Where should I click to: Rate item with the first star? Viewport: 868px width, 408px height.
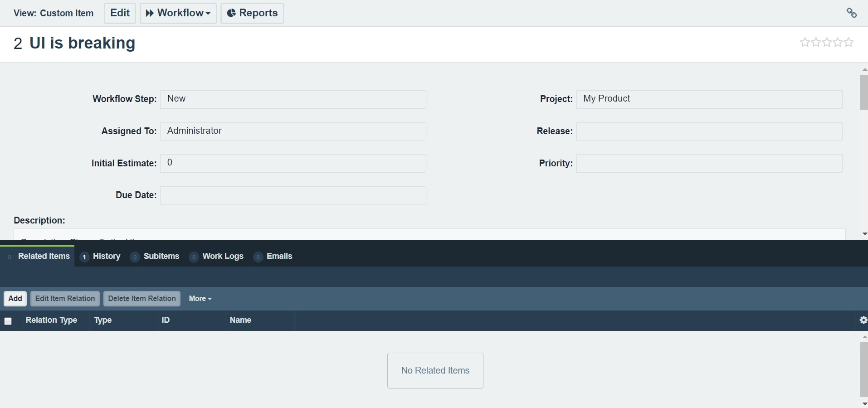pos(805,43)
